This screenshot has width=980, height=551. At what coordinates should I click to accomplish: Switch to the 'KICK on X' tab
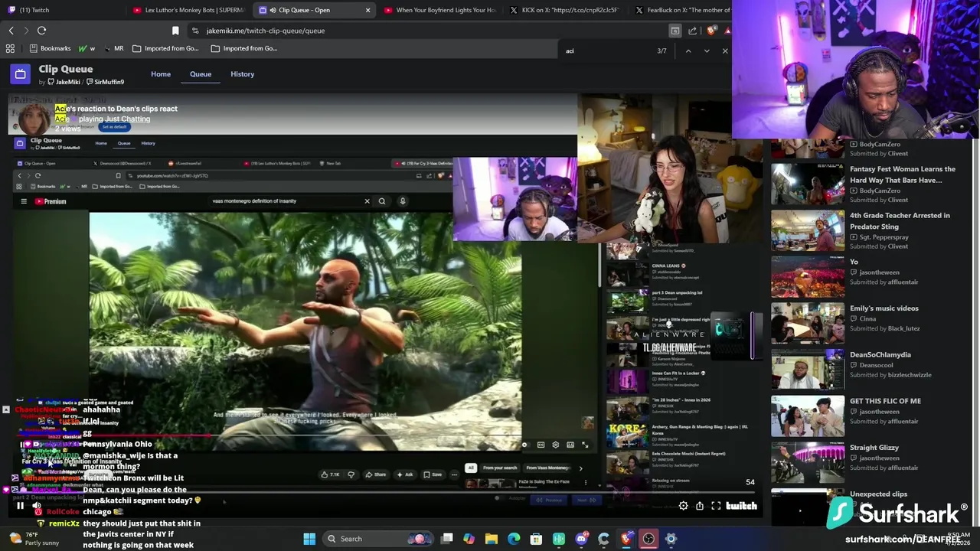tap(567, 10)
